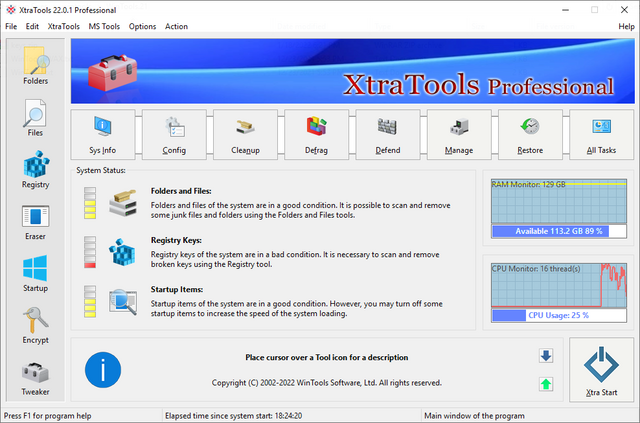This screenshot has height=423, width=640.
Task: Open the Options menu
Action: pyautogui.click(x=142, y=27)
